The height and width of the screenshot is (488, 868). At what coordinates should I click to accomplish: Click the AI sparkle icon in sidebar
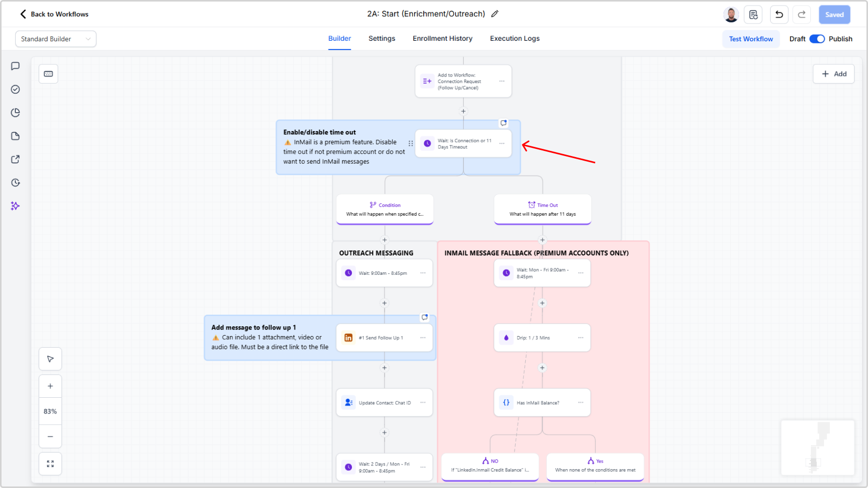click(x=15, y=206)
